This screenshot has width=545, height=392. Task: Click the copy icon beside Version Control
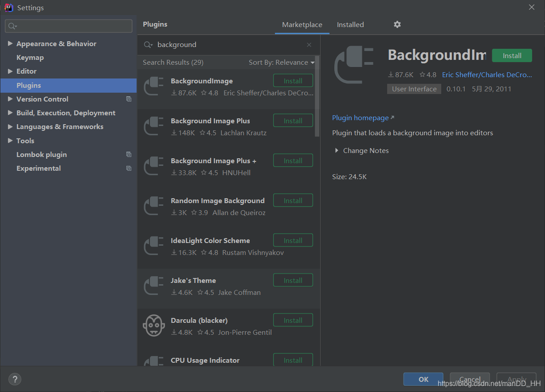point(129,99)
